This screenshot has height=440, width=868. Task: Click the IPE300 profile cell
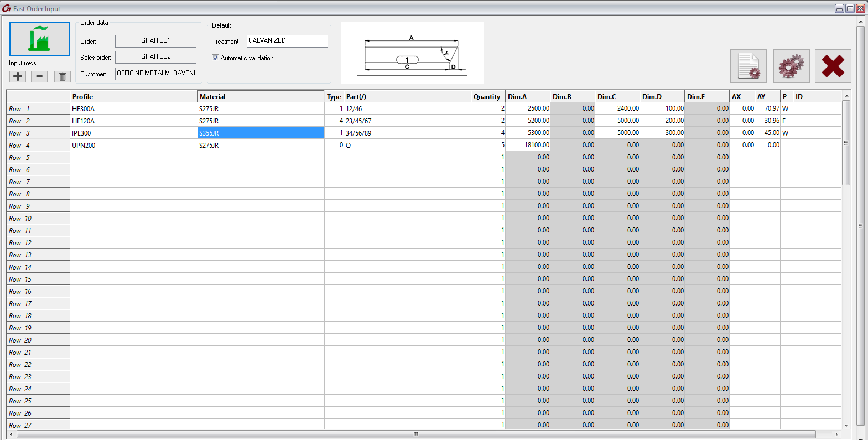(x=133, y=133)
